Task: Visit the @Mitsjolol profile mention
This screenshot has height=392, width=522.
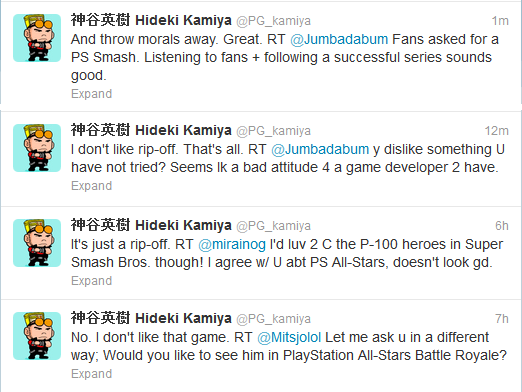Action: [289, 337]
